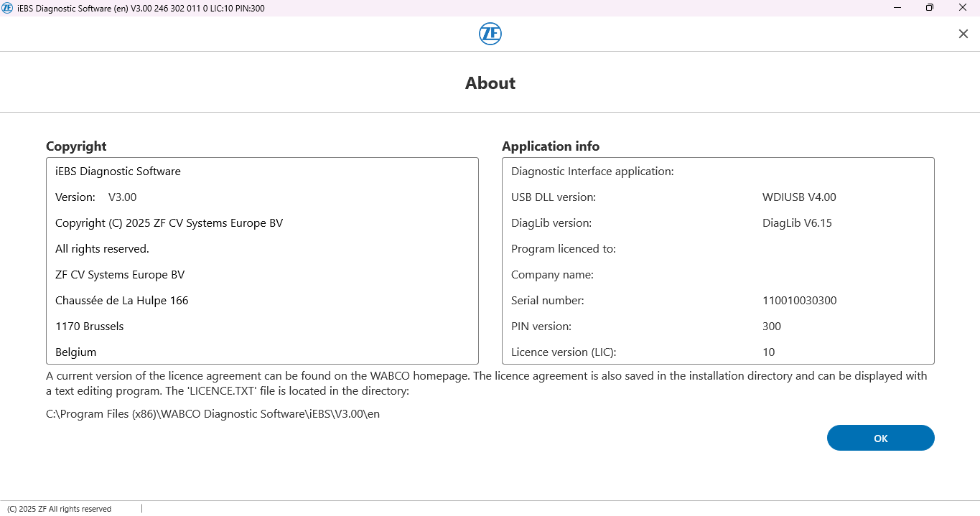Click the Chaussée de La Hulpe 166 address
Screen dimensions: 980x516
click(121, 301)
